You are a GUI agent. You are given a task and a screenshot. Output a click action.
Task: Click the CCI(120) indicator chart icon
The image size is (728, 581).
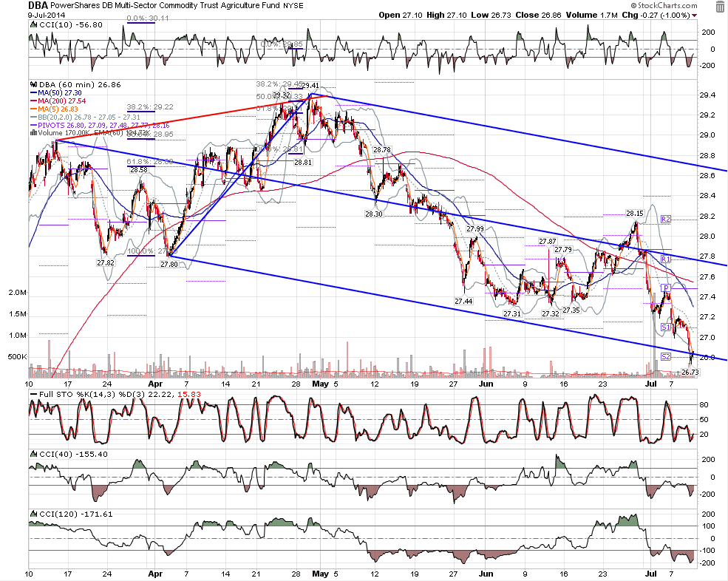33,514
